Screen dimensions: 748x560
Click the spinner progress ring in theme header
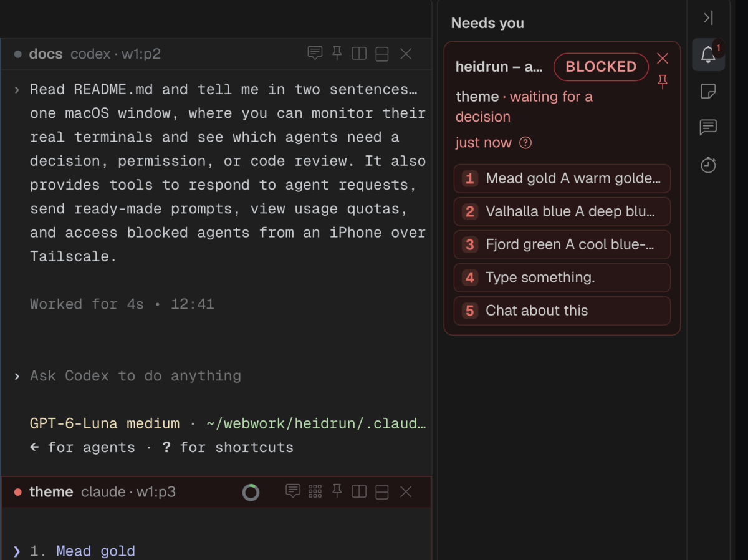(251, 493)
